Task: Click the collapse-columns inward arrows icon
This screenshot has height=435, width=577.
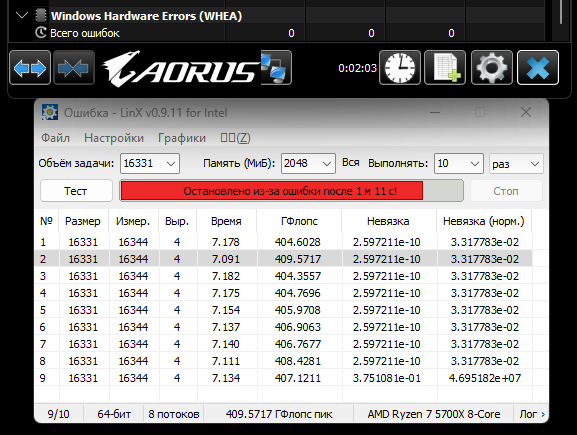Action: point(74,68)
